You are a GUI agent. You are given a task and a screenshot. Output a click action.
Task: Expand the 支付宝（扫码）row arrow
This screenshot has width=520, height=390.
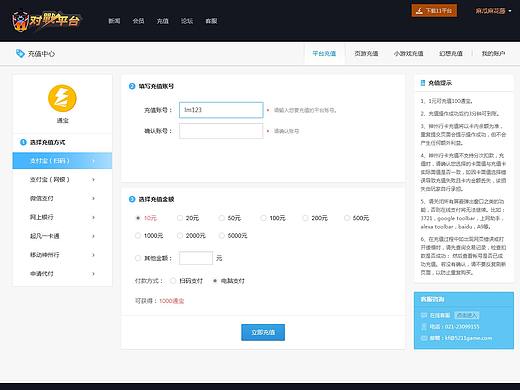tap(93, 161)
